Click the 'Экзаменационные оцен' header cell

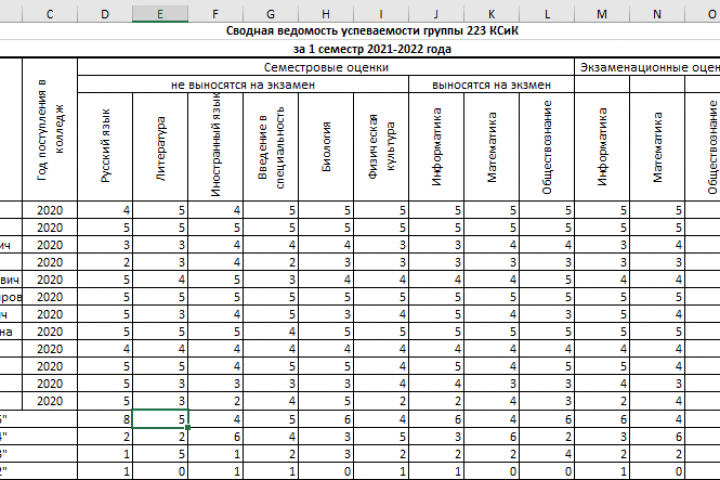(647, 68)
